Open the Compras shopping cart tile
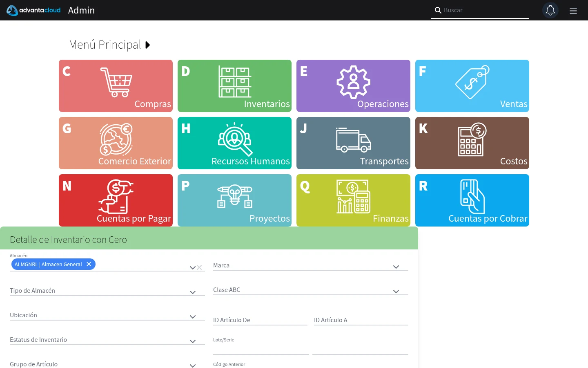Screen dimensions: 588x368 (116, 86)
